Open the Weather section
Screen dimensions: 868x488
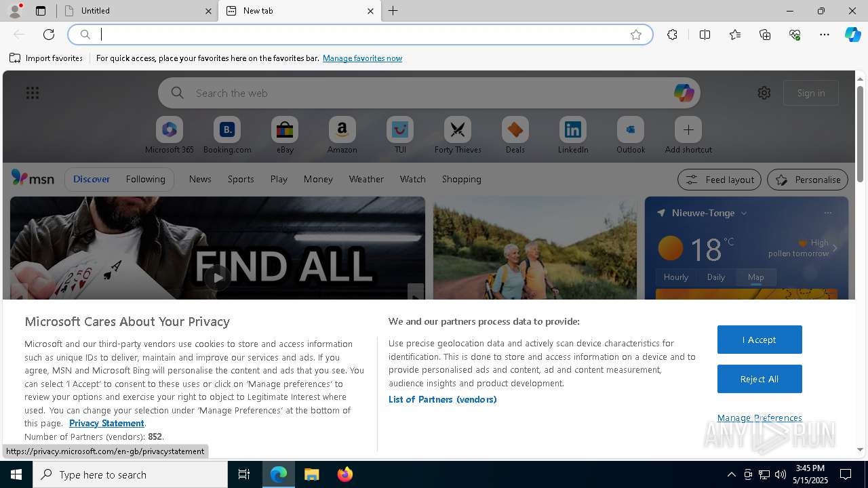tap(366, 179)
